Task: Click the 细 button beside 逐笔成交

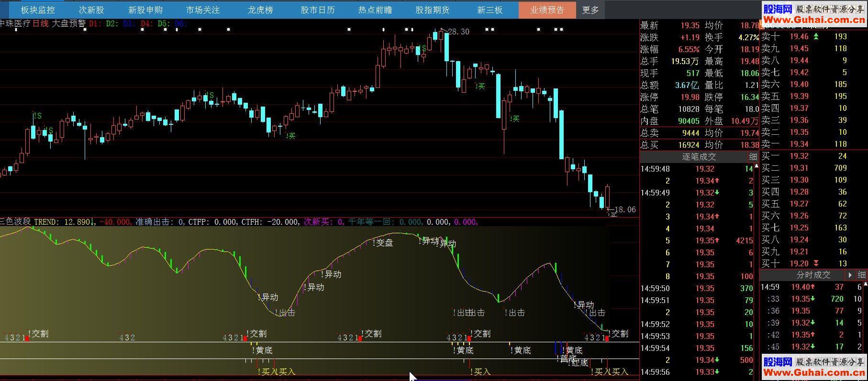Action: [x=753, y=157]
